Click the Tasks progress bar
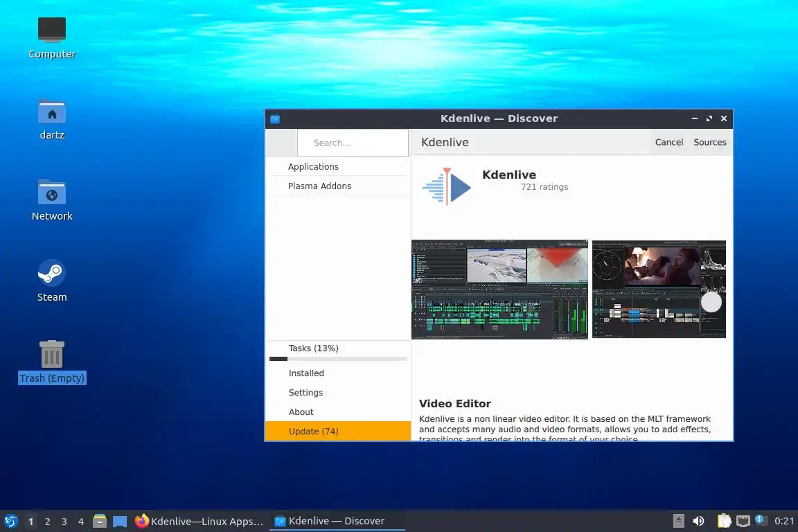 pos(338,359)
